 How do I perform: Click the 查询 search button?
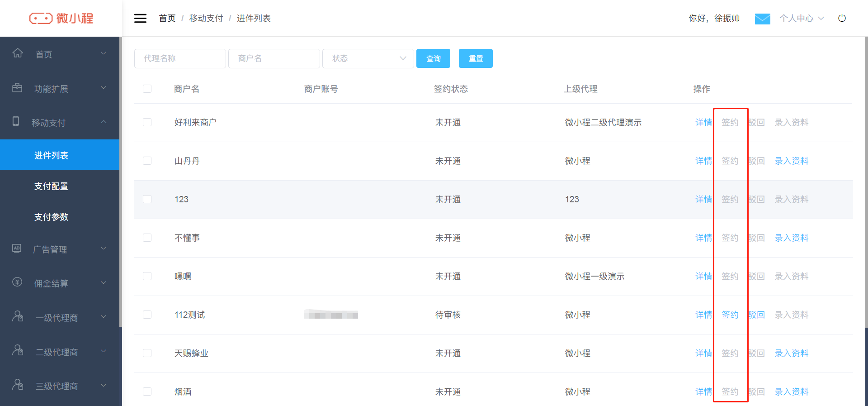point(433,58)
